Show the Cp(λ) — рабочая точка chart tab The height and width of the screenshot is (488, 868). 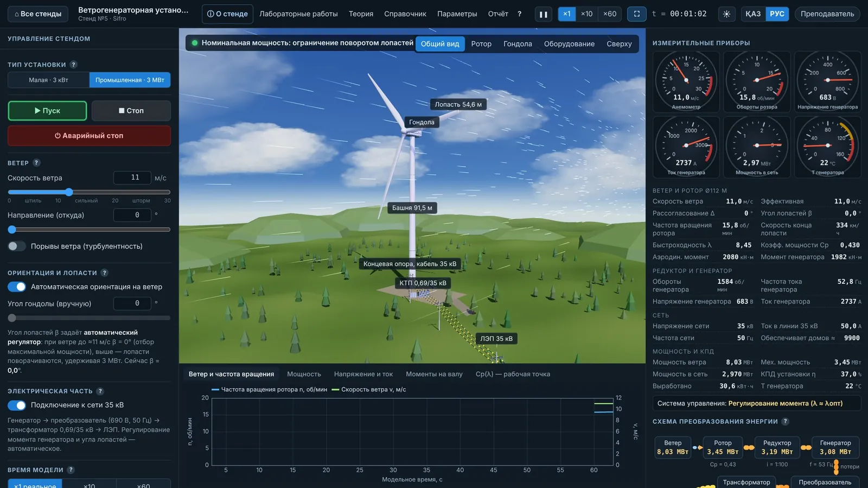[513, 375]
